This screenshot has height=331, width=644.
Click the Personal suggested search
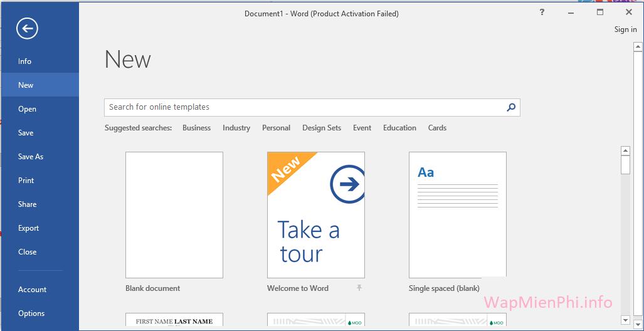(276, 128)
